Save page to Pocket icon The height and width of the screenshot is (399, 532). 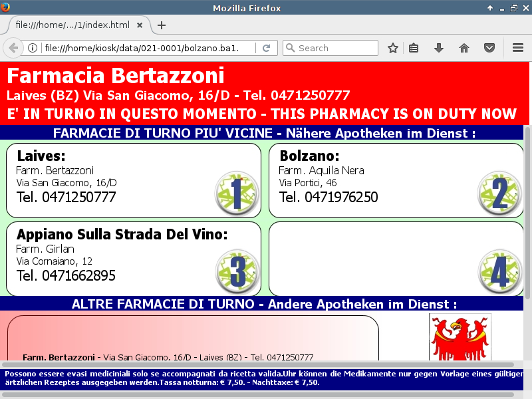pyautogui.click(x=489, y=48)
